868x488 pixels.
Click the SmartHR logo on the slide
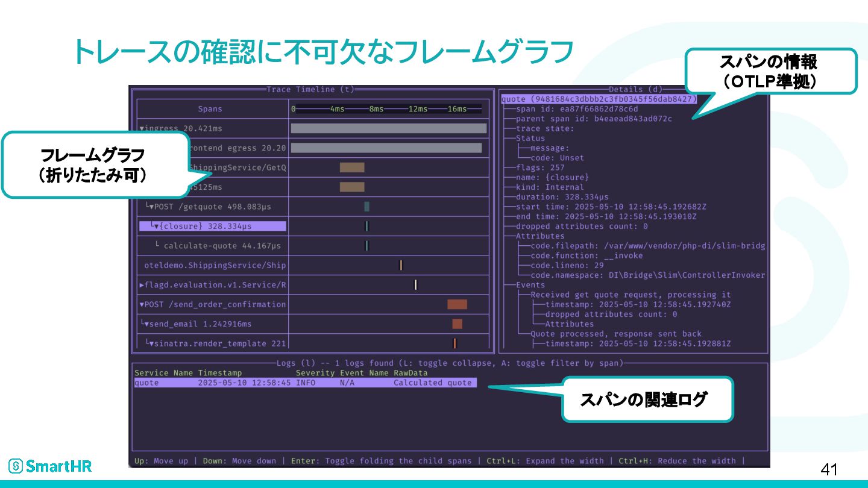point(50,466)
